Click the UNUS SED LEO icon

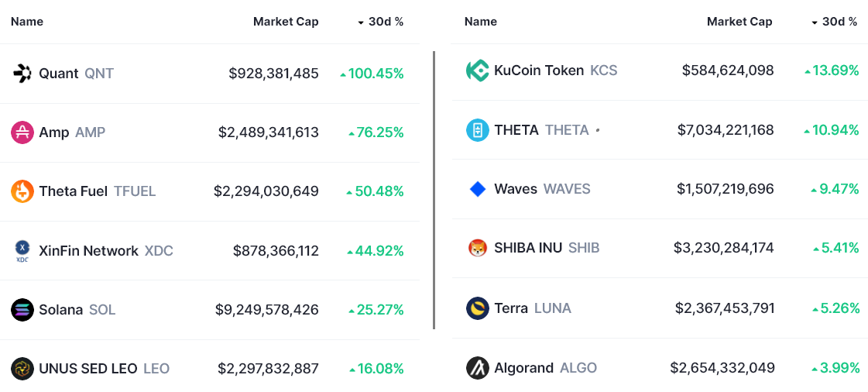(x=22, y=369)
